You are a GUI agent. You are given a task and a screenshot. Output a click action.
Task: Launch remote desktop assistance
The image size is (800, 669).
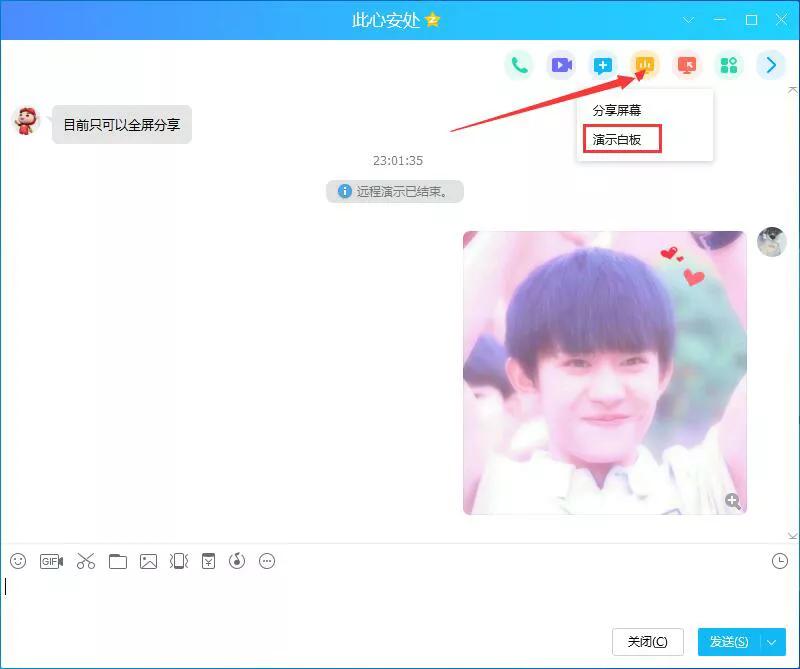[x=686, y=65]
